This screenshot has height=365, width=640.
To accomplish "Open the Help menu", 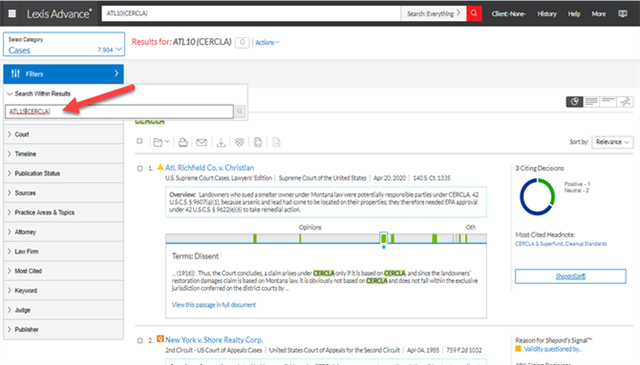I will [x=574, y=14].
